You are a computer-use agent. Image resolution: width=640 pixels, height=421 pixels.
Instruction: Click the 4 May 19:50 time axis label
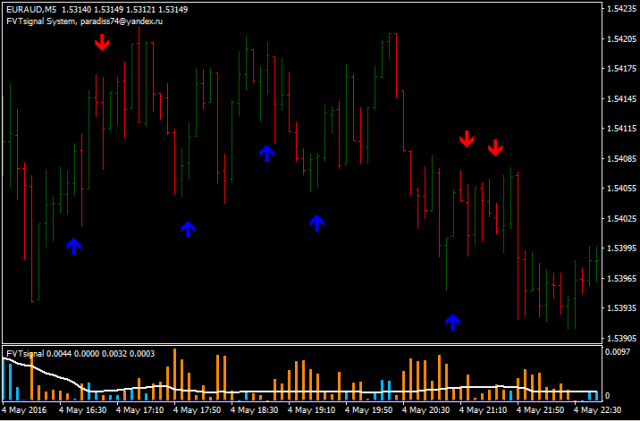click(369, 410)
